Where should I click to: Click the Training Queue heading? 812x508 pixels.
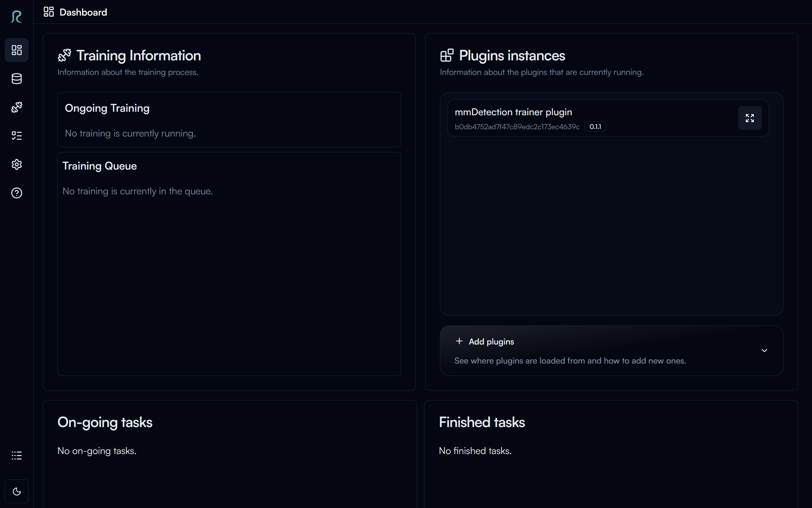point(99,166)
